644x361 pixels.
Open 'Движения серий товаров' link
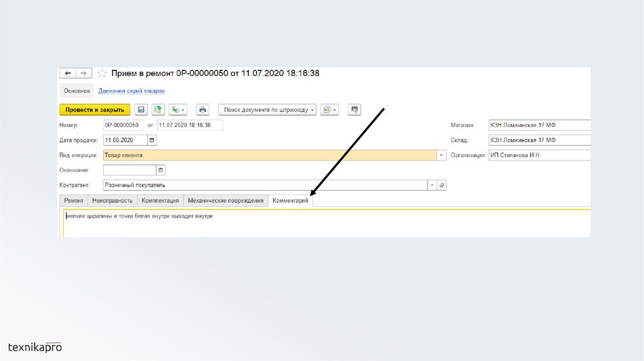(131, 91)
